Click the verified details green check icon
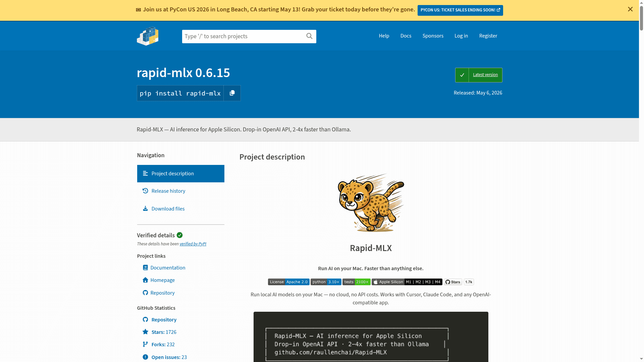 (179, 235)
